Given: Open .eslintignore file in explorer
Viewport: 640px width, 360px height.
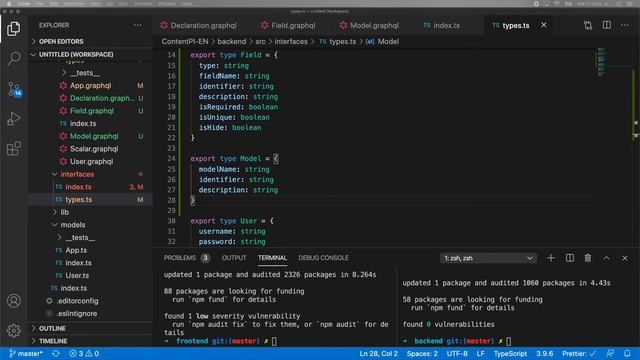Looking at the screenshot, I should pos(77,313).
